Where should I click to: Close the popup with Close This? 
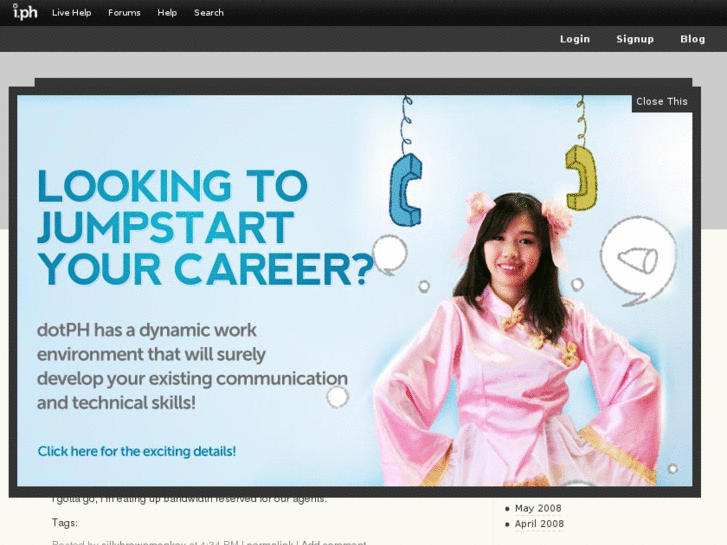tap(662, 102)
